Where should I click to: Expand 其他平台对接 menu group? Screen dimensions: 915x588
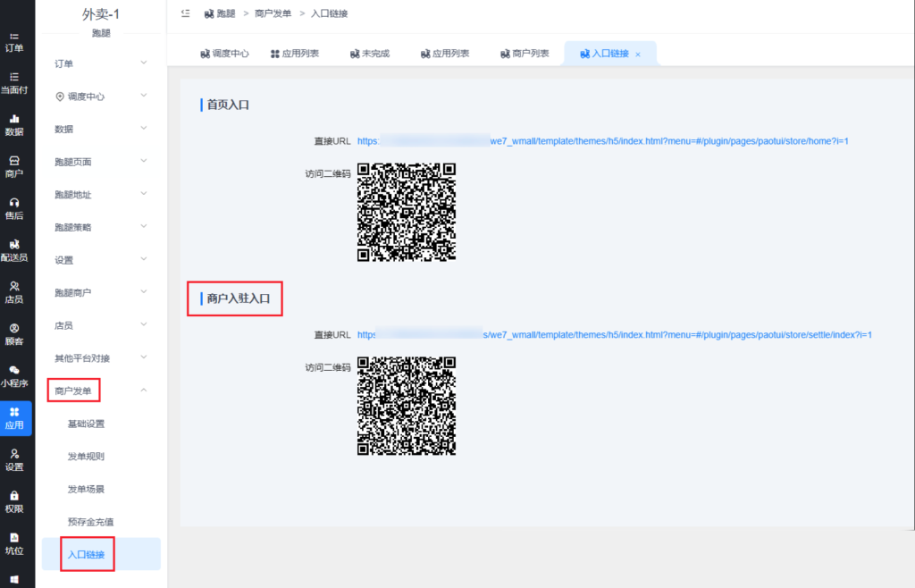tap(100, 358)
